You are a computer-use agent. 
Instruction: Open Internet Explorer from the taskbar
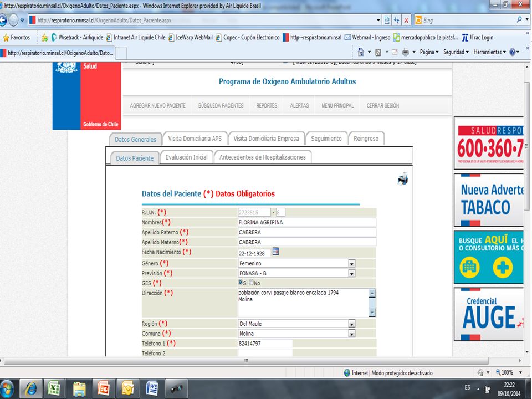[31, 389]
